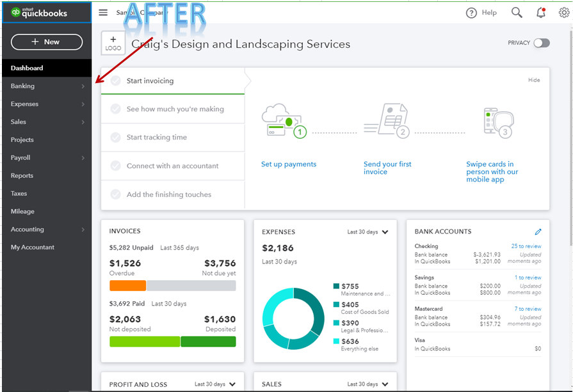
Task: Click the $390 Legal & Professional entry
Action: coord(361,326)
